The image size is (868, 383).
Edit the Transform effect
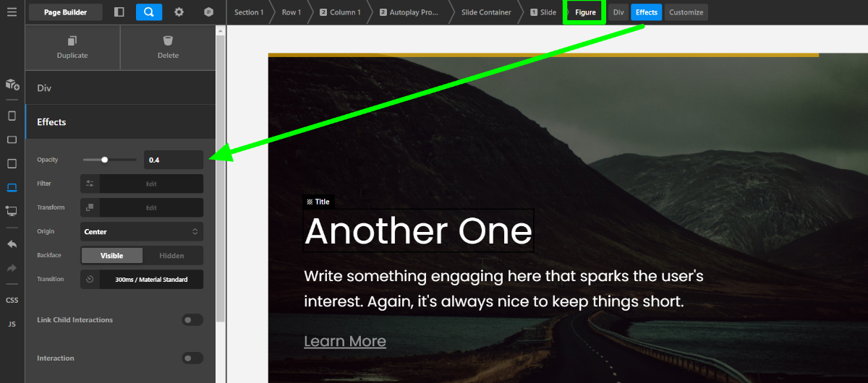[x=151, y=207]
